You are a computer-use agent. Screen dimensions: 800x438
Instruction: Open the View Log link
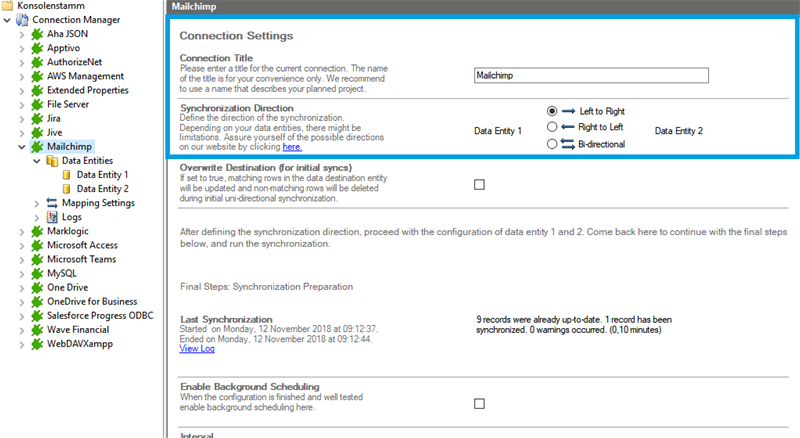click(x=196, y=349)
